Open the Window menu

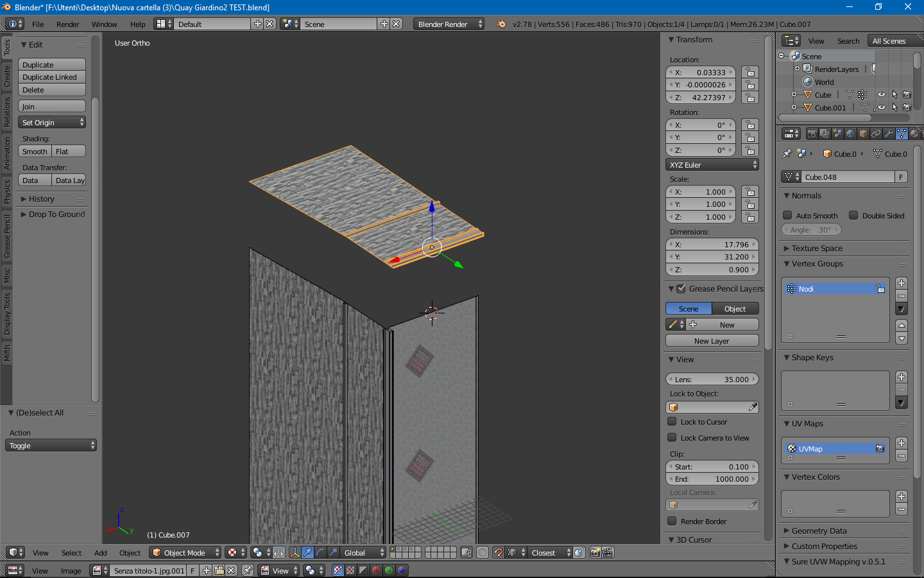click(x=104, y=24)
